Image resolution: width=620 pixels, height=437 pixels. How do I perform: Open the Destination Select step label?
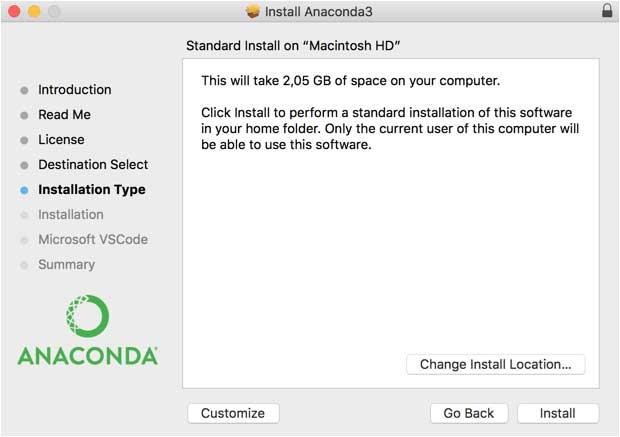[93, 165]
